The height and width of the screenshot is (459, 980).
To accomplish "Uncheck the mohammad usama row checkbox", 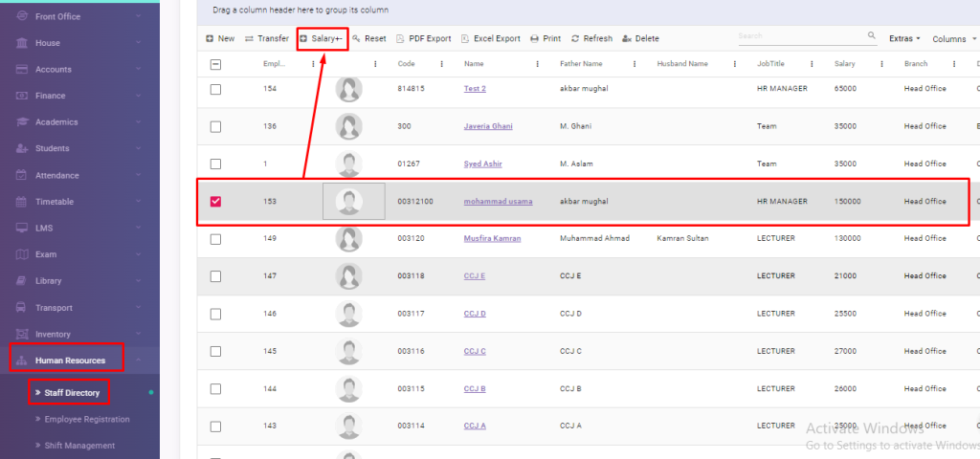I will click(x=215, y=202).
